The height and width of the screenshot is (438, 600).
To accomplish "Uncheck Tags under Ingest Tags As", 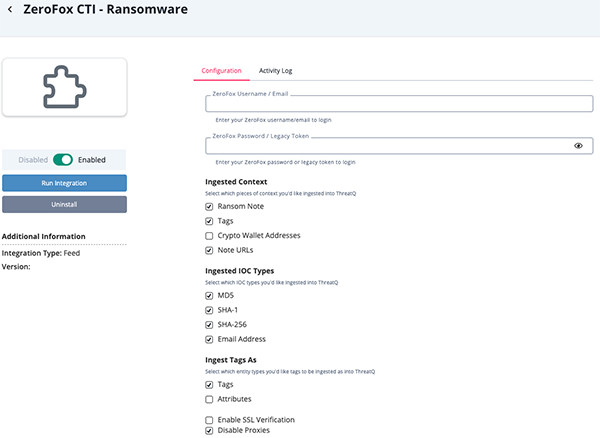I will pos(209,385).
